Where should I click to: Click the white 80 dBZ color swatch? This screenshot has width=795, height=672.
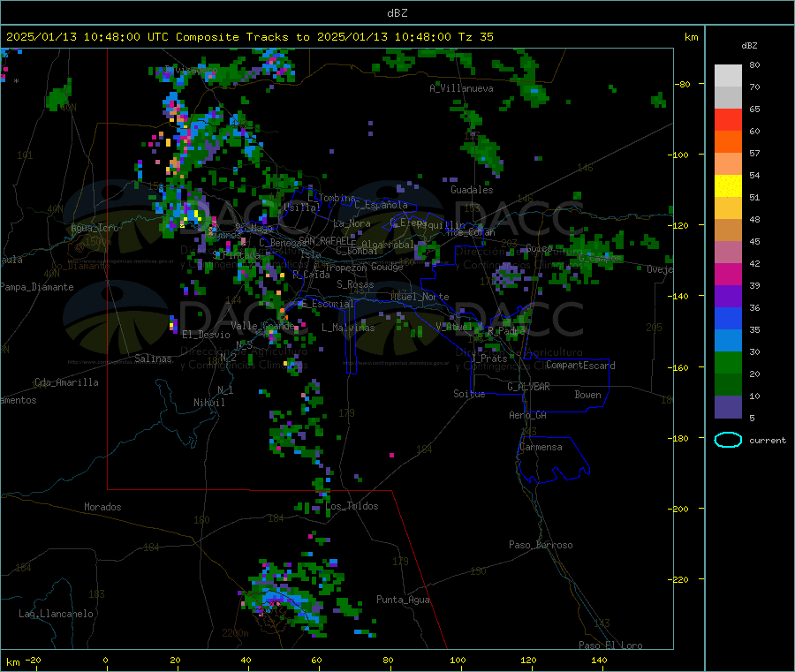coord(728,76)
